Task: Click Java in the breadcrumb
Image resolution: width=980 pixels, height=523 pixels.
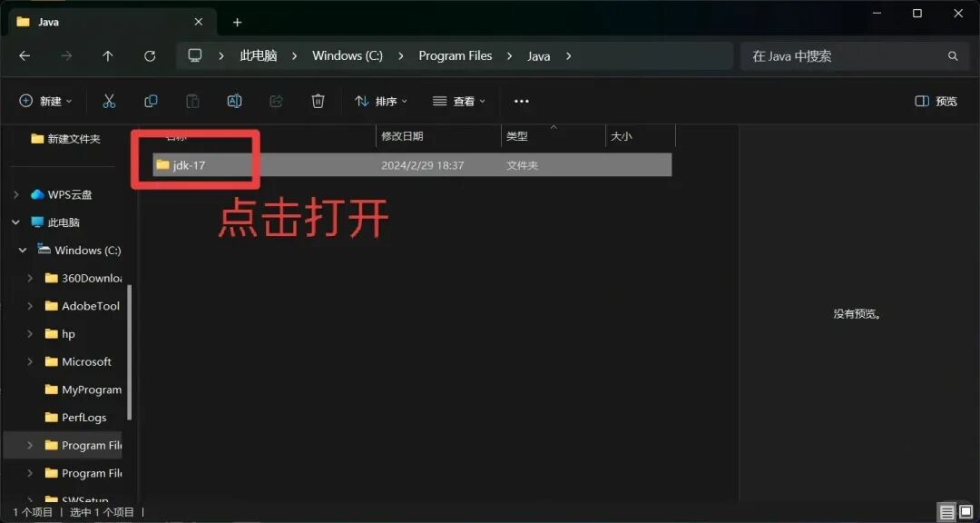Action: pyautogui.click(x=538, y=56)
